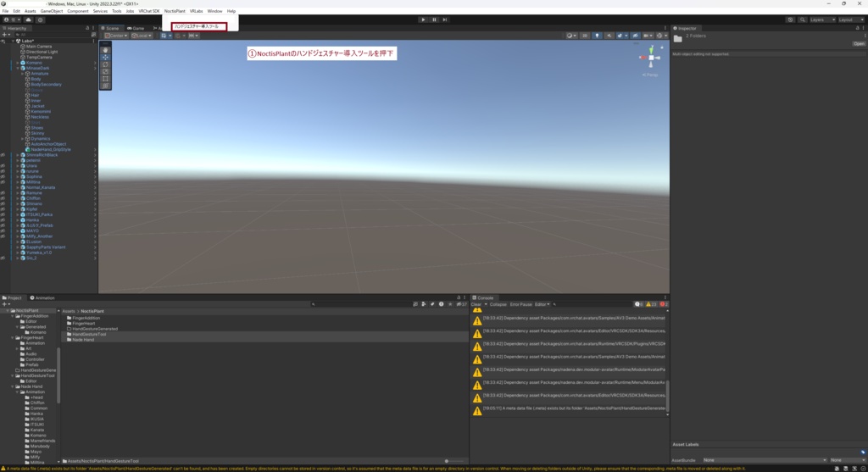The width and height of the screenshot is (868, 472).
Task: Click the Pause button in toolbar
Action: (434, 20)
